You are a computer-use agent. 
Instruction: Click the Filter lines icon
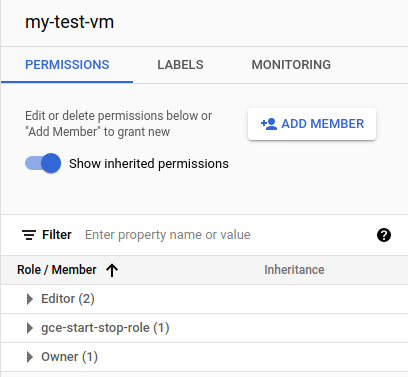[29, 235]
